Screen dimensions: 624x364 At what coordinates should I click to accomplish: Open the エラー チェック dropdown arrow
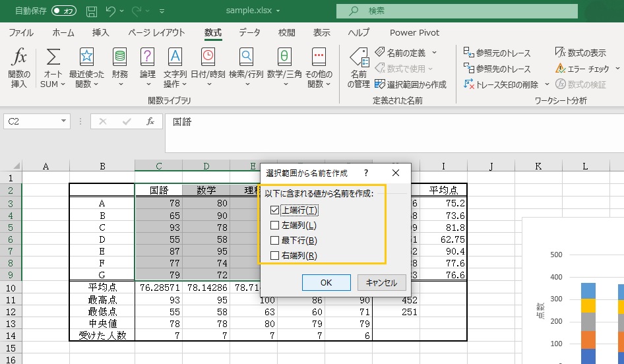coord(617,69)
